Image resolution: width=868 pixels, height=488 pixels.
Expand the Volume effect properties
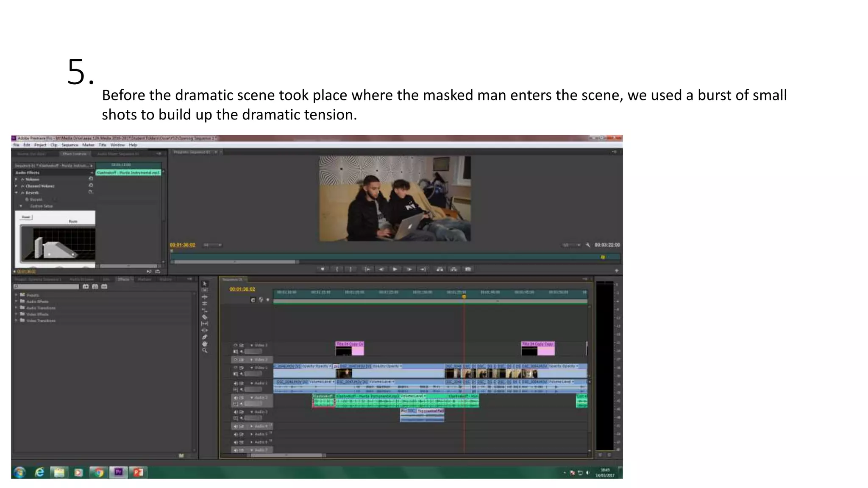17,179
